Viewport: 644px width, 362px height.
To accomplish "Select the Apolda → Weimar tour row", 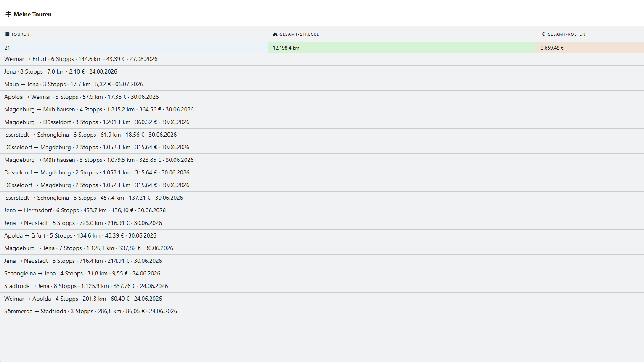I will 322,97.
